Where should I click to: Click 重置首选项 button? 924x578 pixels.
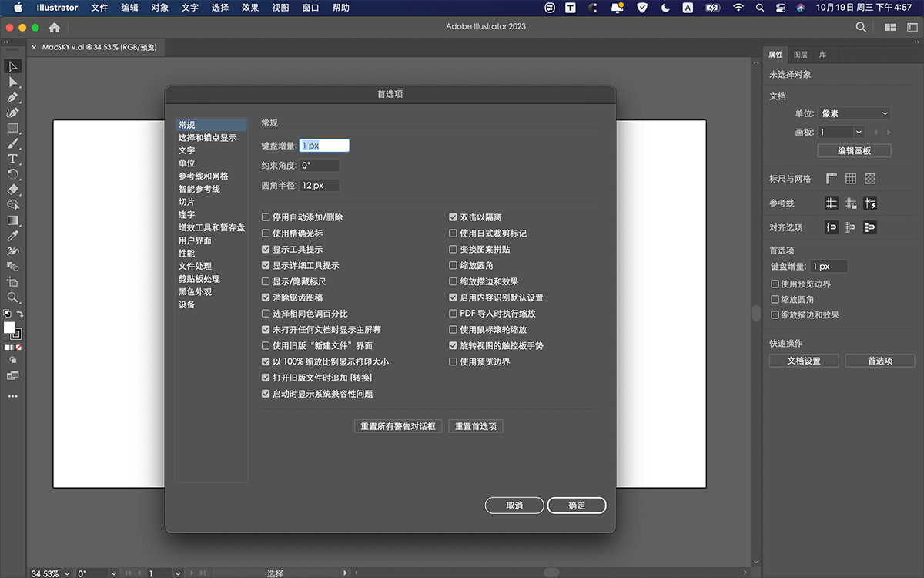pos(475,426)
